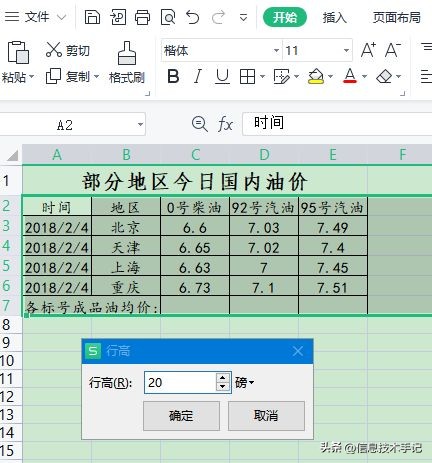Expand the font color dropdown arrow
The height and width of the screenshot is (463, 432).
click(364, 77)
